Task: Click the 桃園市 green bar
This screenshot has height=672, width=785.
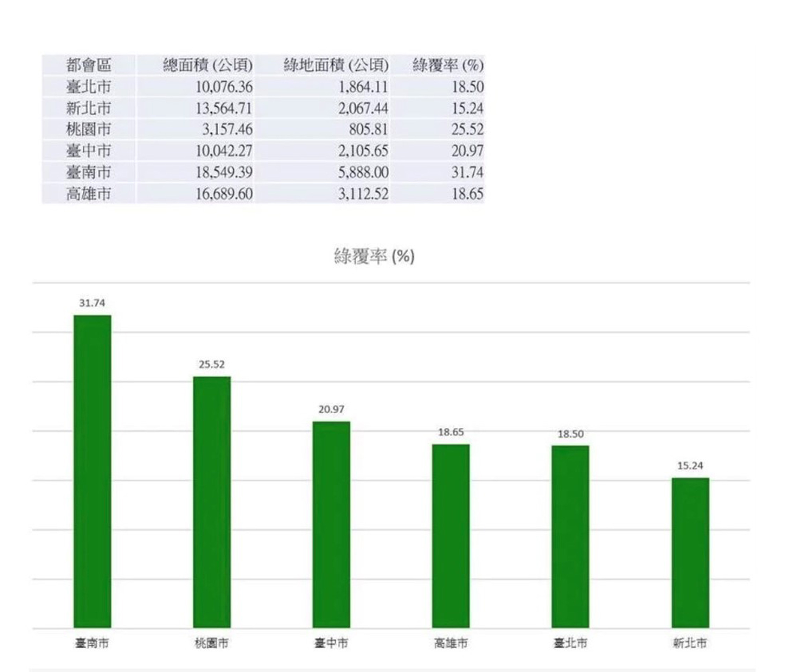Action: pos(212,502)
